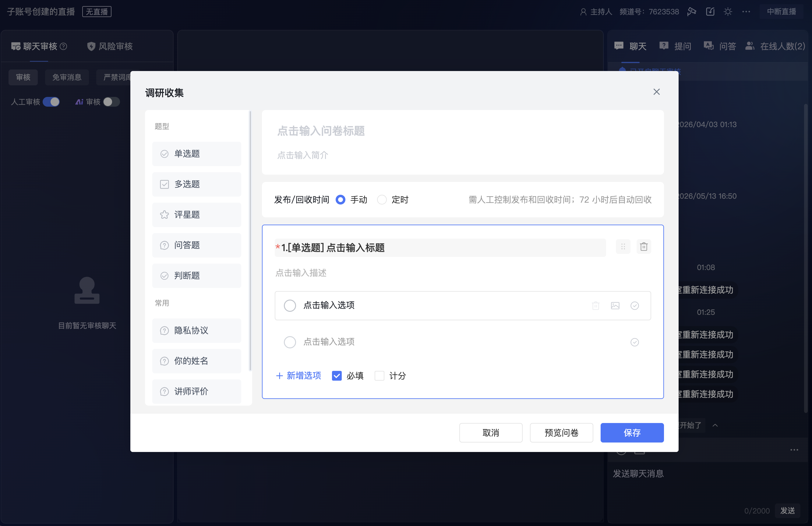Insert the 隐私协议 common question

coord(196,330)
